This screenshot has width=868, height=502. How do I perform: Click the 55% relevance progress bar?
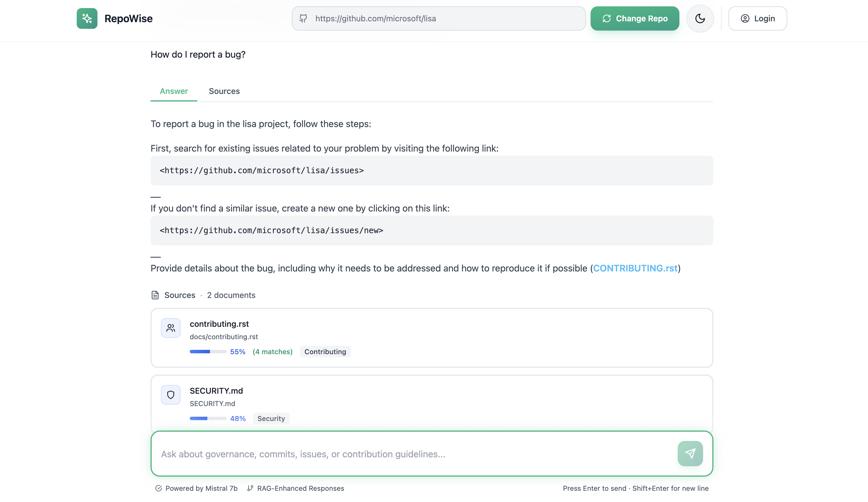(x=208, y=352)
